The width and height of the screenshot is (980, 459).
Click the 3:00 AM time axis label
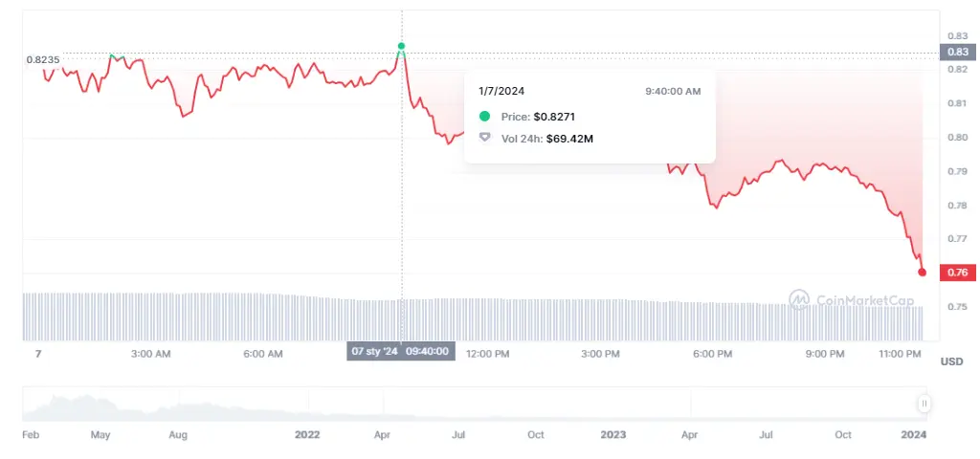coord(150,354)
